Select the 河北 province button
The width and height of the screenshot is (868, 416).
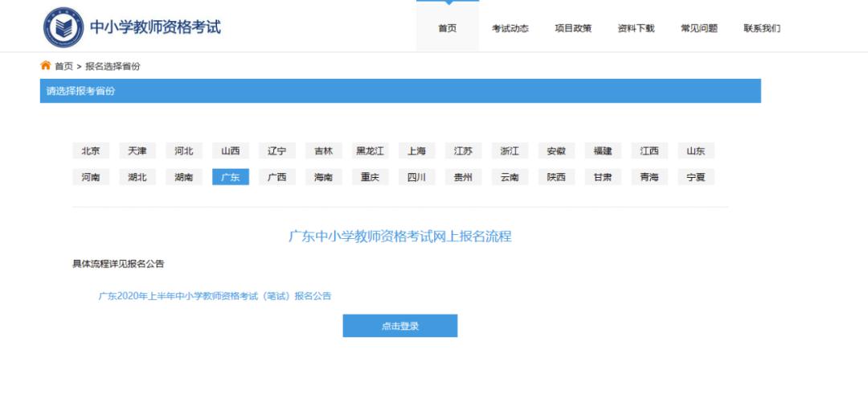pyautogui.click(x=184, y=150)
